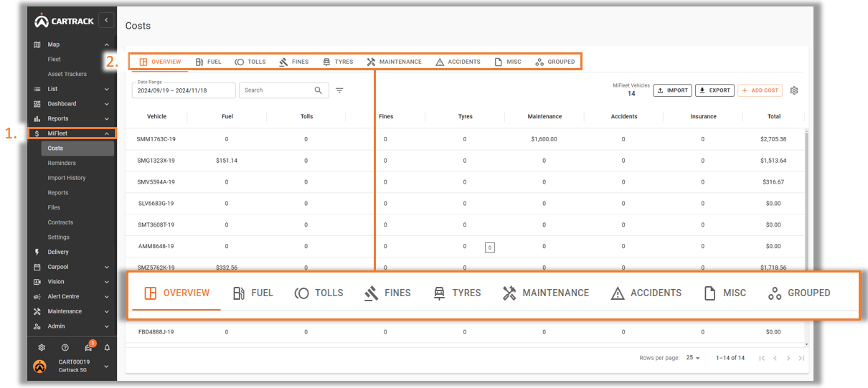Select Reminders under MiFleet
The image size is (868, 388).
click(x=62, y=163)
